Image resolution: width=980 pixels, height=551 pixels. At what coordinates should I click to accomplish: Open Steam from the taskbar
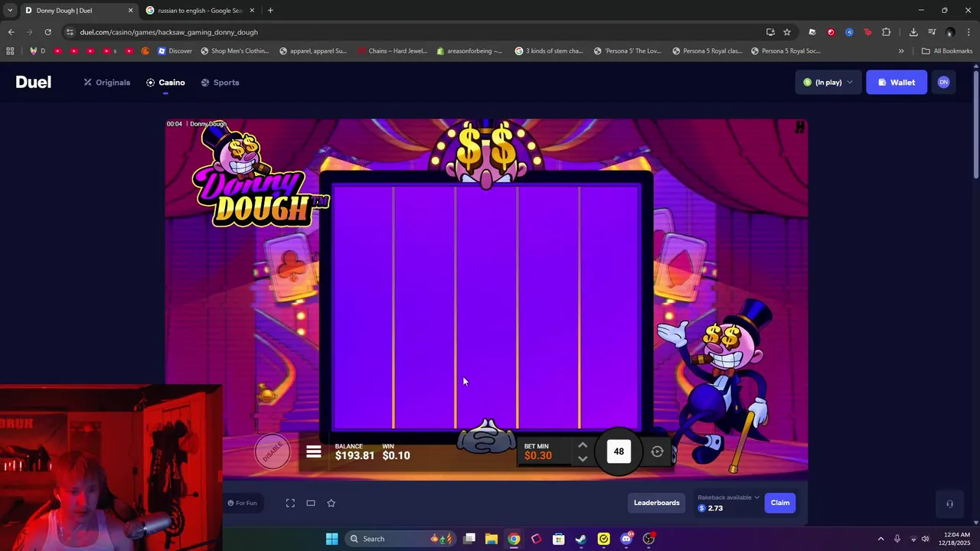[581, 539]
